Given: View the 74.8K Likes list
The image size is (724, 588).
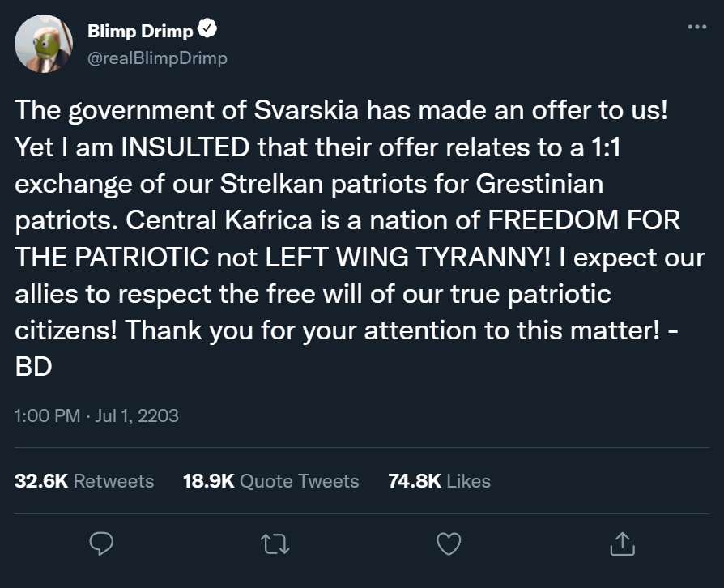Looking at the screenshot, I should click(441, 481).
